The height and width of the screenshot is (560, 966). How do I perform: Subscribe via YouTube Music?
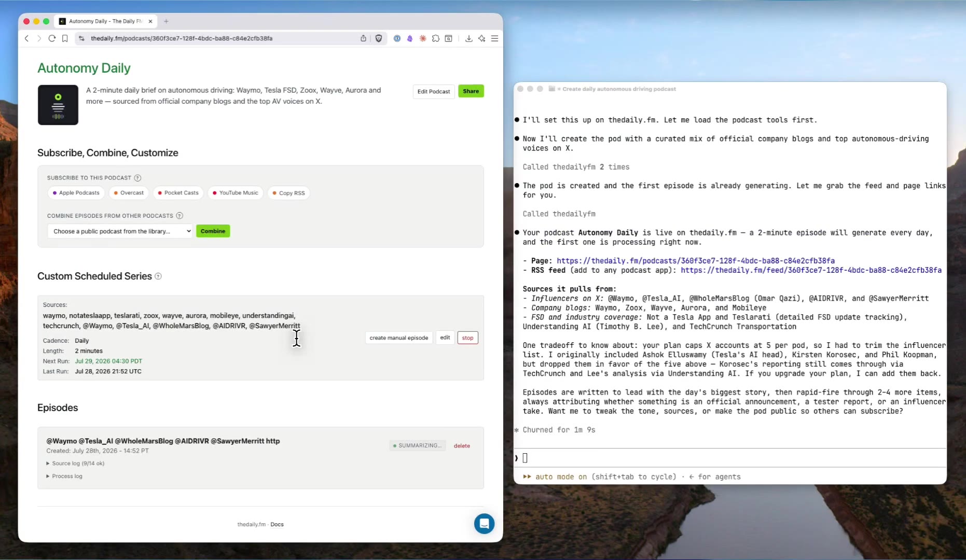(236, 193)
